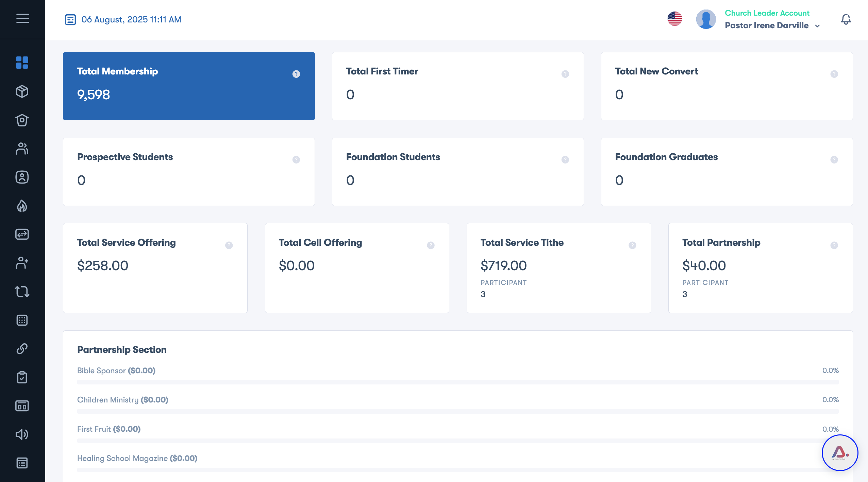Click the $719.00 service tithe amount
The height and width of the screenshot is (482, 868).
[x=503, y=265]
